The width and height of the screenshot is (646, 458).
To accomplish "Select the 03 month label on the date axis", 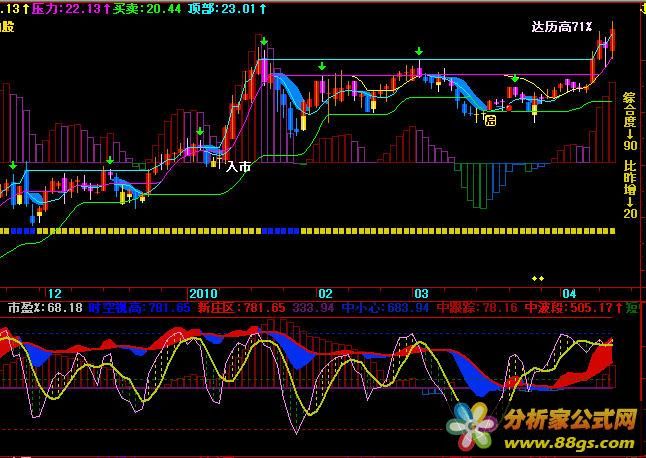I will (421, 294).
